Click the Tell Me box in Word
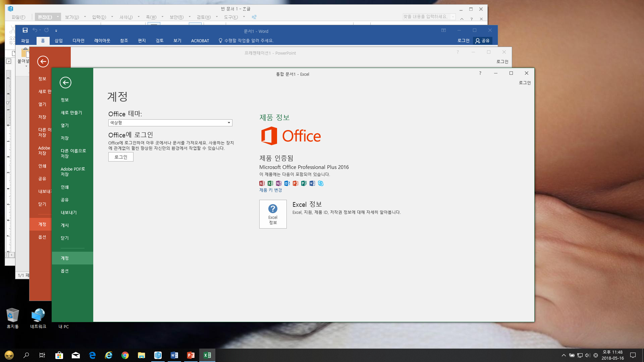 point(246,41)
